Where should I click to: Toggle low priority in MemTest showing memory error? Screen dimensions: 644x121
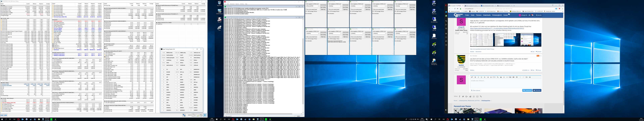tap(329, 37)
